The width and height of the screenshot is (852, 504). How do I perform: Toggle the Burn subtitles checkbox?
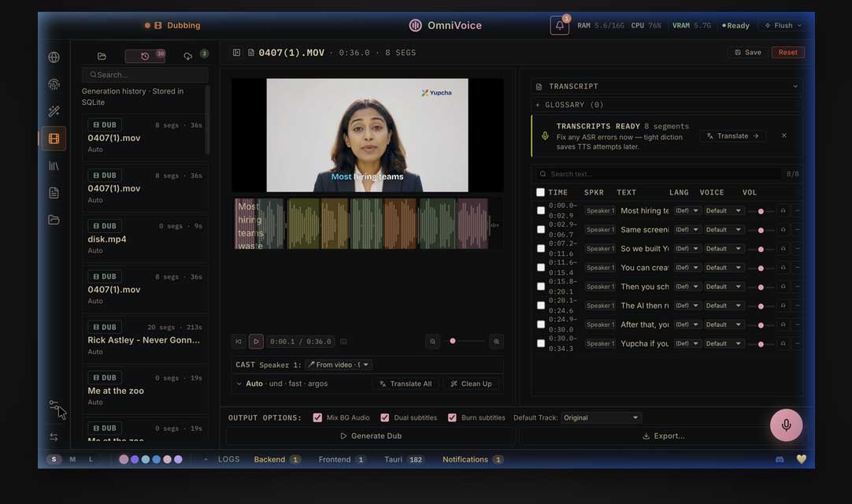click(452, 417)
